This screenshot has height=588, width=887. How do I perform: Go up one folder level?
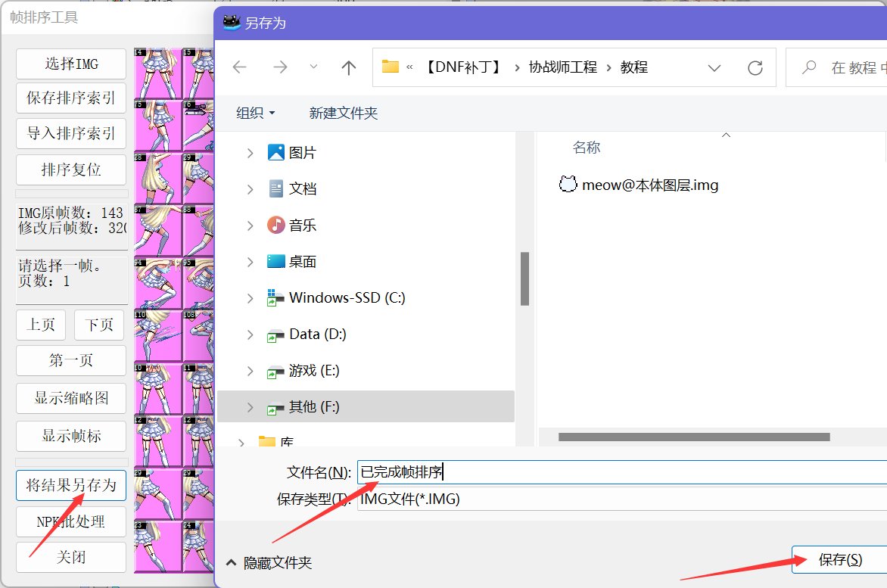point(348,68)
